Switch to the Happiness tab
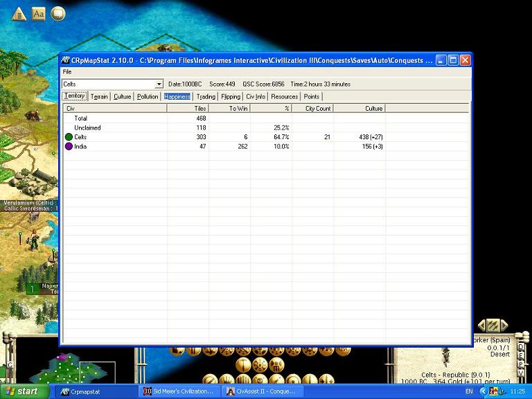 (177, 97)
